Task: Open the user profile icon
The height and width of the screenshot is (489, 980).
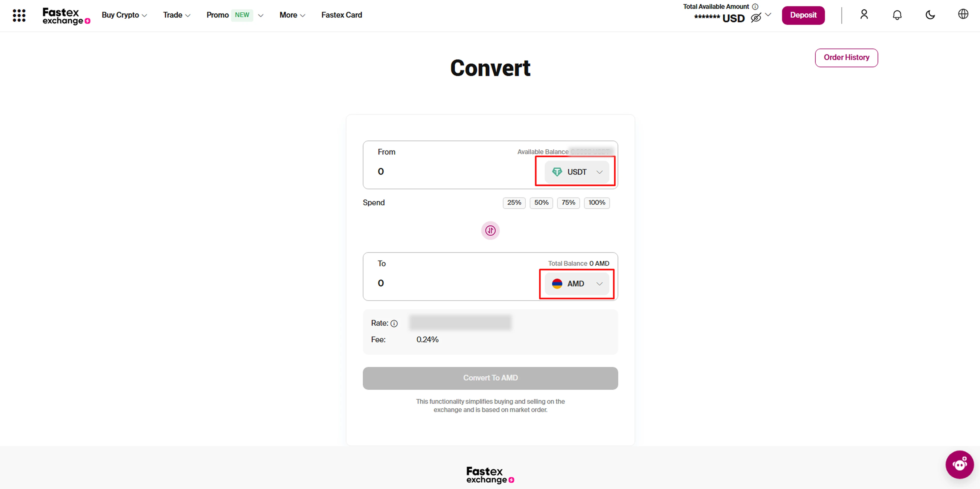Action: [x=864, y=15]
